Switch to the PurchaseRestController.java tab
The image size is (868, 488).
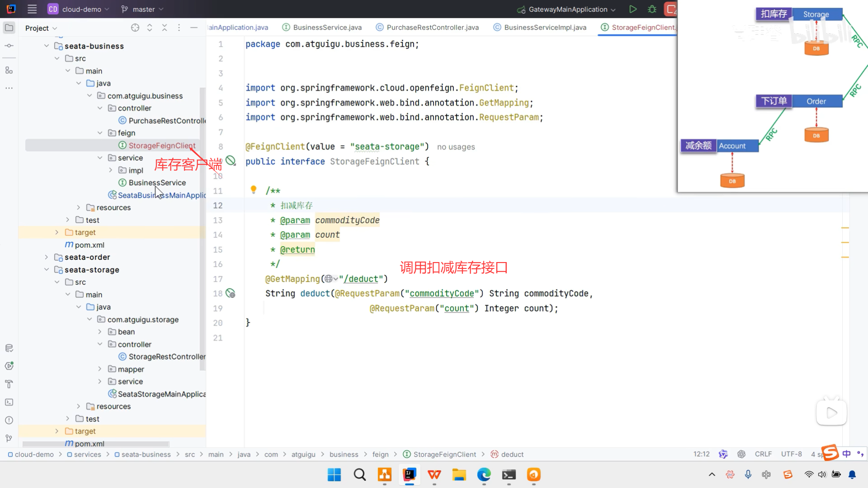coord(432,28)
